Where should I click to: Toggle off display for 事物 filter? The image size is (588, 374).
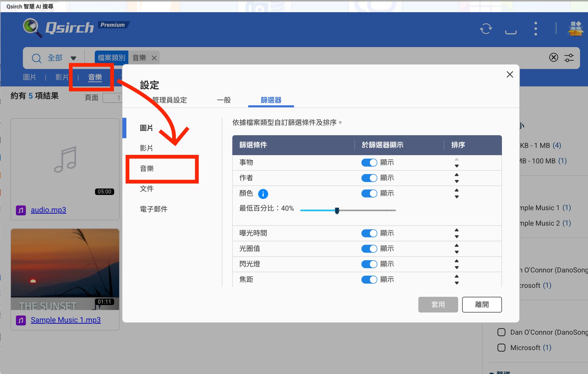pos(369,162)
